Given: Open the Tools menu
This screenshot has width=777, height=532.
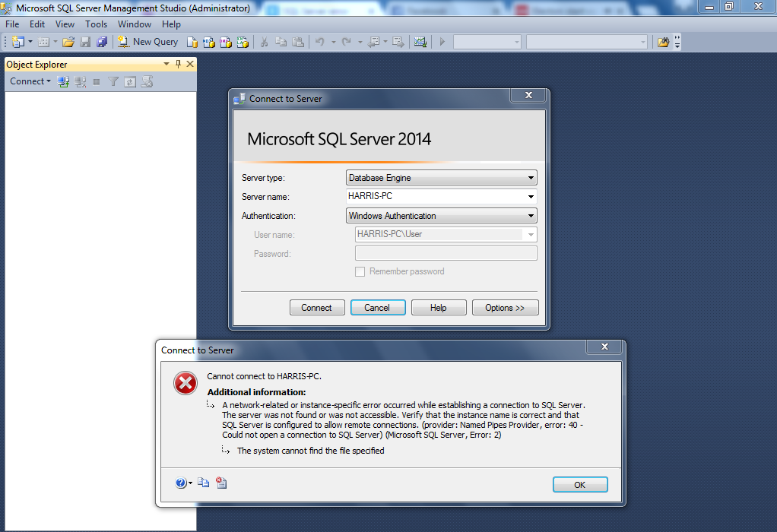Looking at the screenshot, I should click(96, 24).
